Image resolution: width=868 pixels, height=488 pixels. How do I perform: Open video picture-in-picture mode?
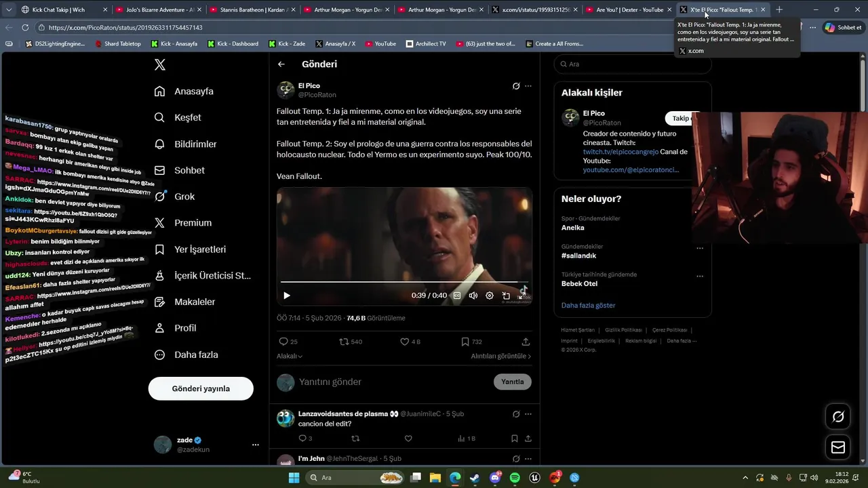click(506, 296)
